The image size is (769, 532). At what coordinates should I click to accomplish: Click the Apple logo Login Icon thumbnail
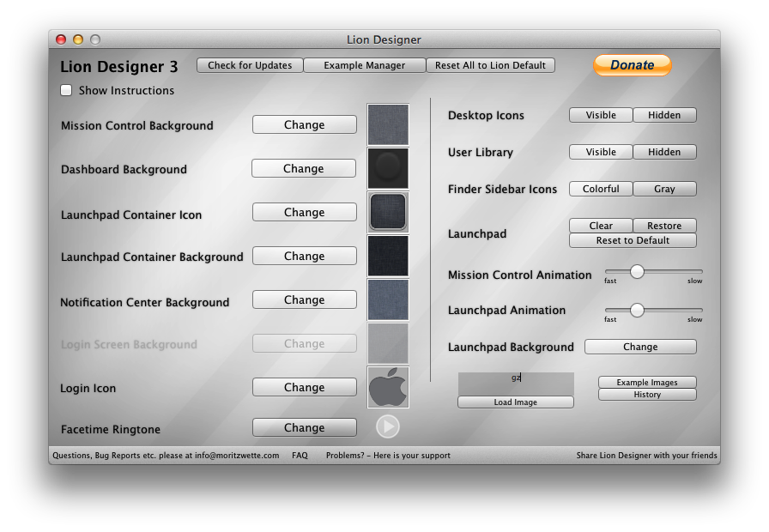(388, 387)
